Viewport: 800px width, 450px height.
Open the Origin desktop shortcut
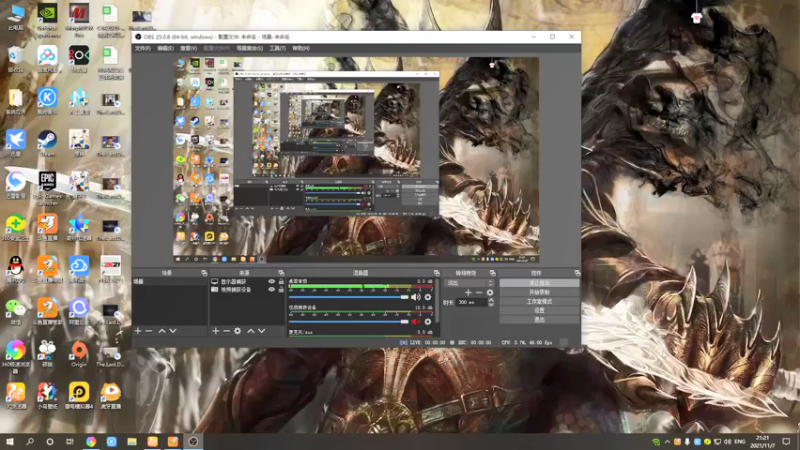coord(79,354)
